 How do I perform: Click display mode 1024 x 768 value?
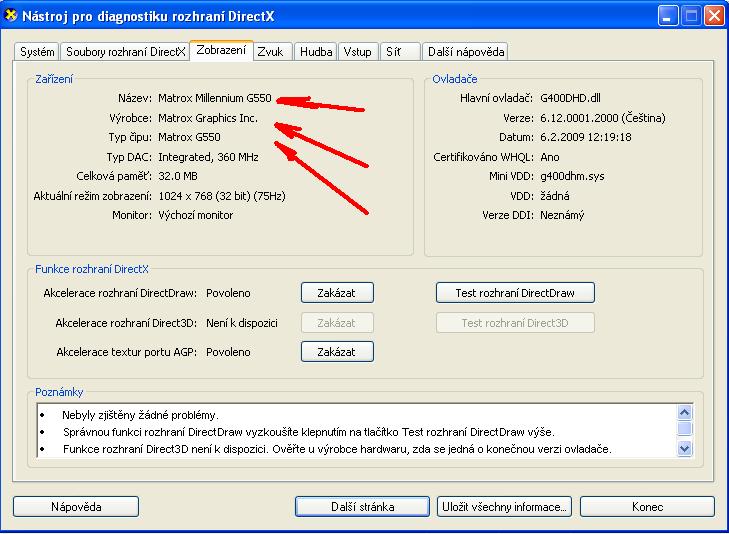tap(222, 196)
